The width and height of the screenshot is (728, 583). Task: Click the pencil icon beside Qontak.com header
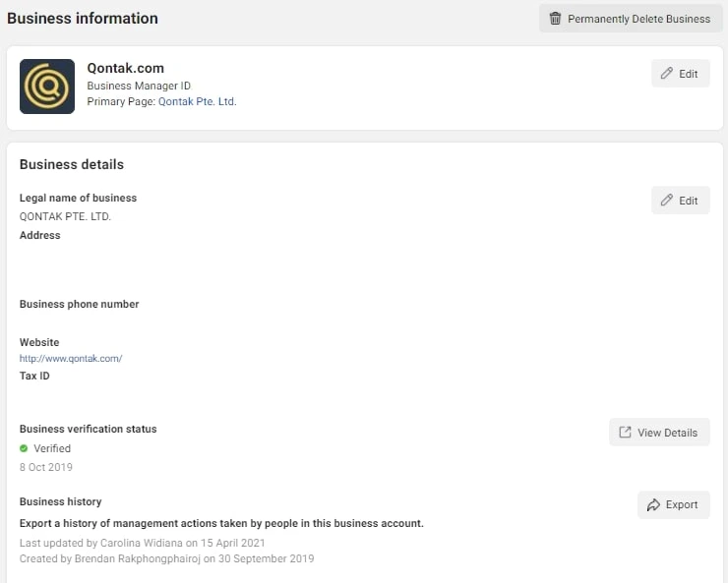[667, 74]
